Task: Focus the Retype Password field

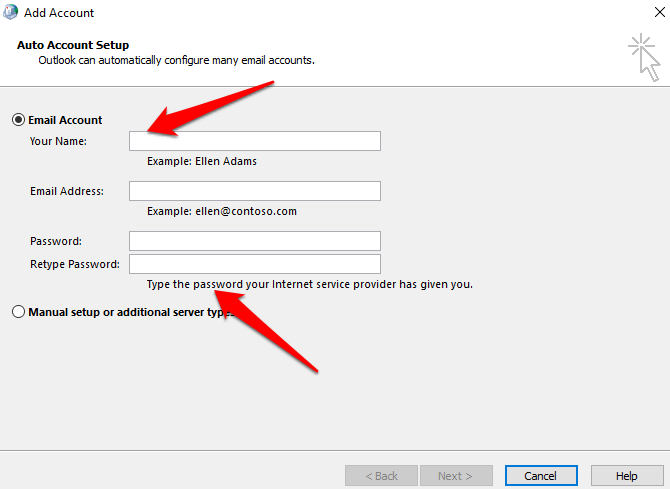Action: 254,264
